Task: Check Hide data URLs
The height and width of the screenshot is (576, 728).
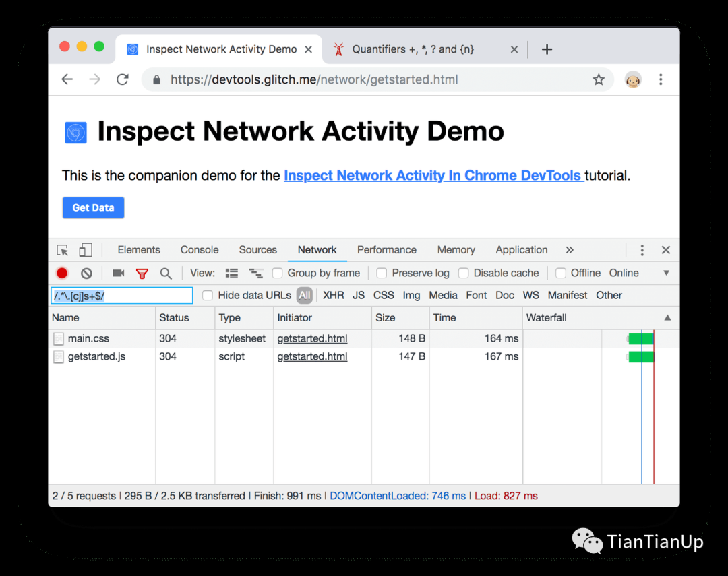Action: pos(208,295)
